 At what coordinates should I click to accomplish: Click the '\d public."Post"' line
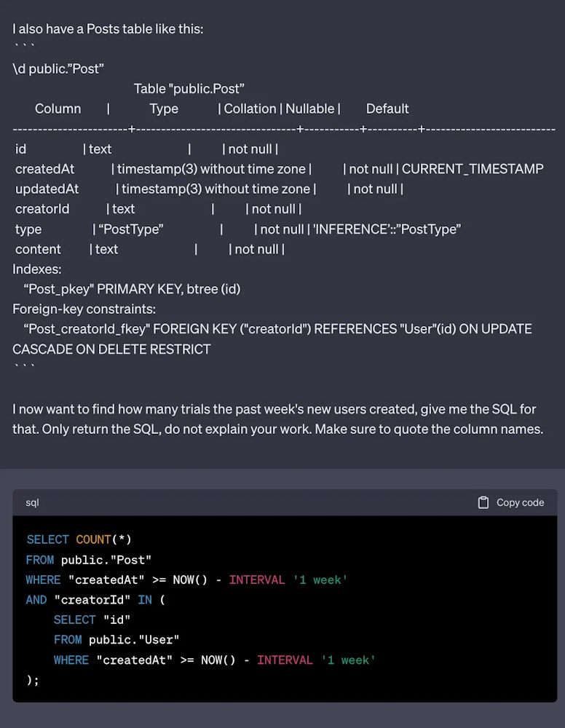pyautogui.click(x=58, y=68)
